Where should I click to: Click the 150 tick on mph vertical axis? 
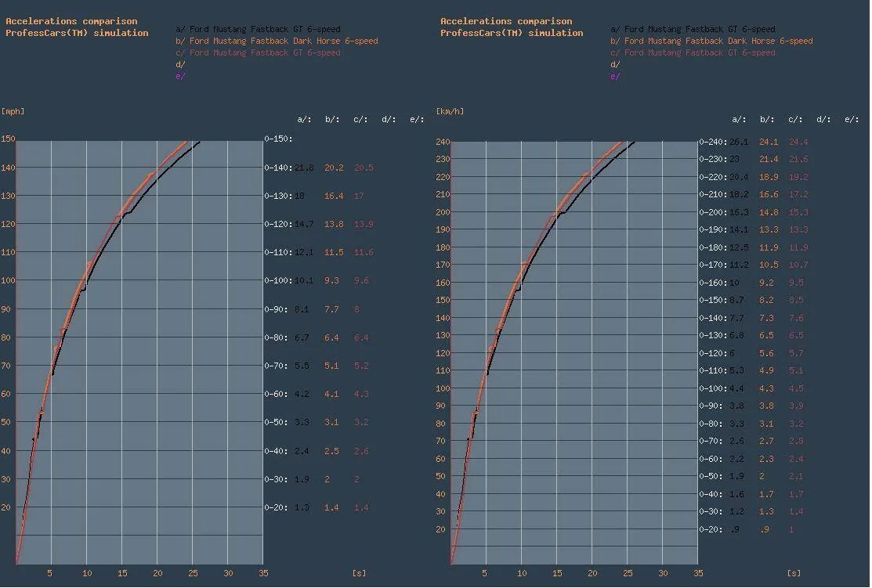point(8,139)
